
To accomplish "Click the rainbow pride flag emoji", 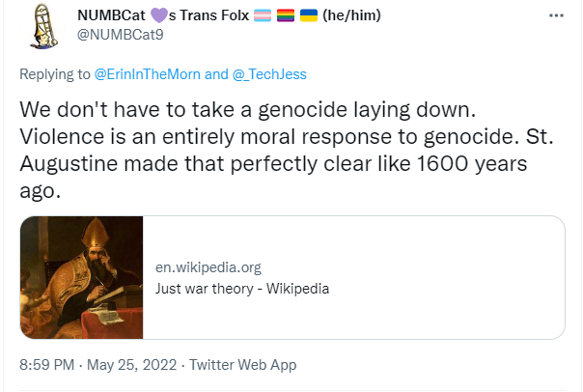I will click(286, 16).
